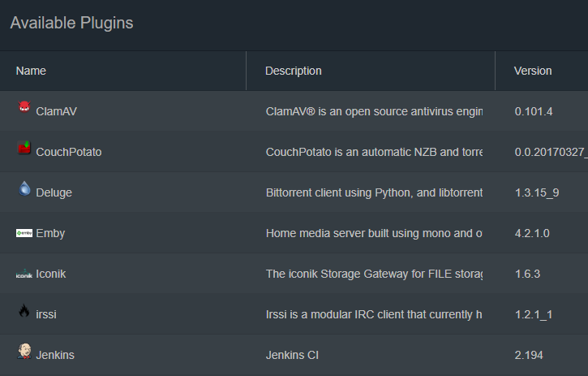Click the Jenkins butler icon
The height and width of the screenshot is (376, 588).
(25, 351)
